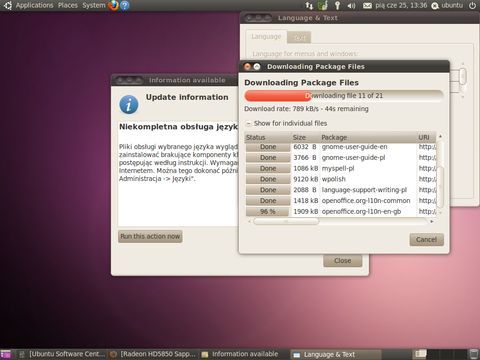Viewport: 480px width, 360px height.
Task: Open the Help icon in the top panel
Action: coord(125,5)
